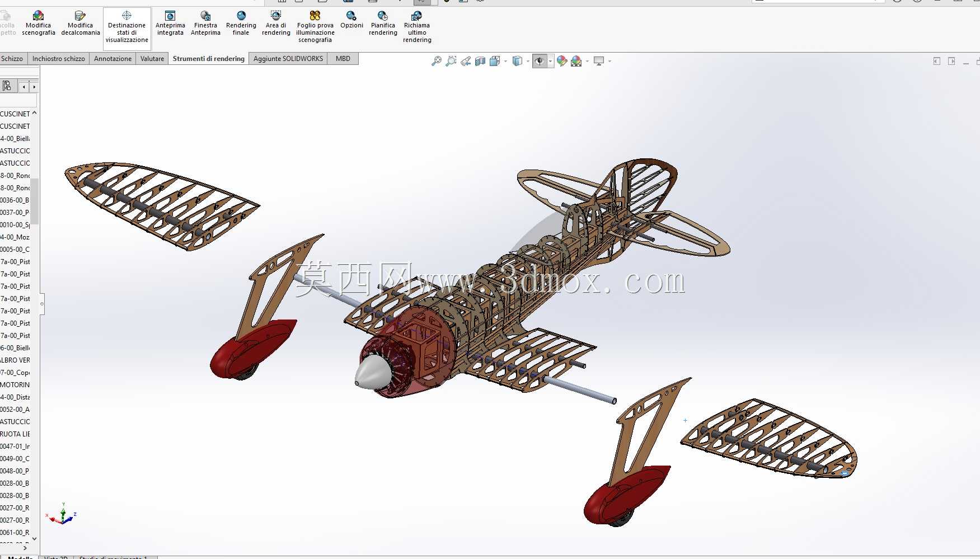
Task: Open Hide/Show Items dropdown arrow
Action: point(551,61)
